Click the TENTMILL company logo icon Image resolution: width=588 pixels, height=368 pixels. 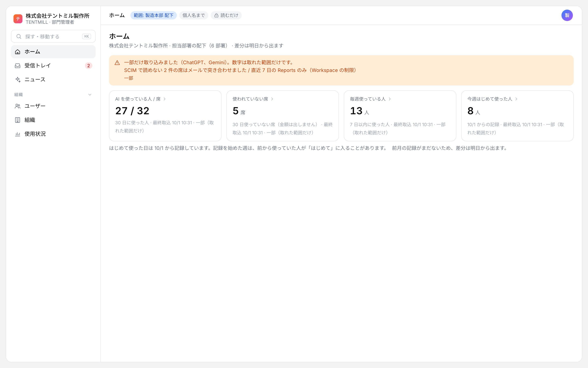coord(18,19)
